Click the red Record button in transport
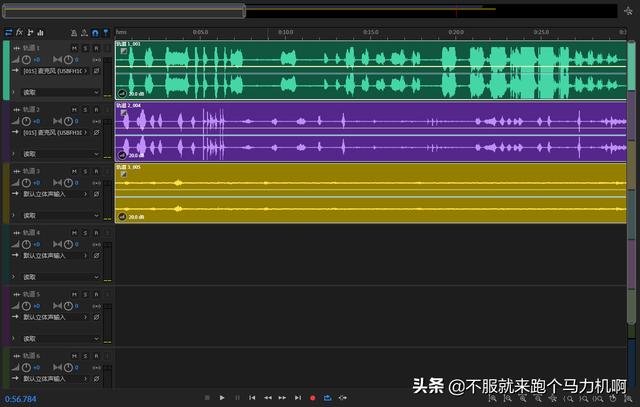 pyautogui.click(x=312, y=398)
